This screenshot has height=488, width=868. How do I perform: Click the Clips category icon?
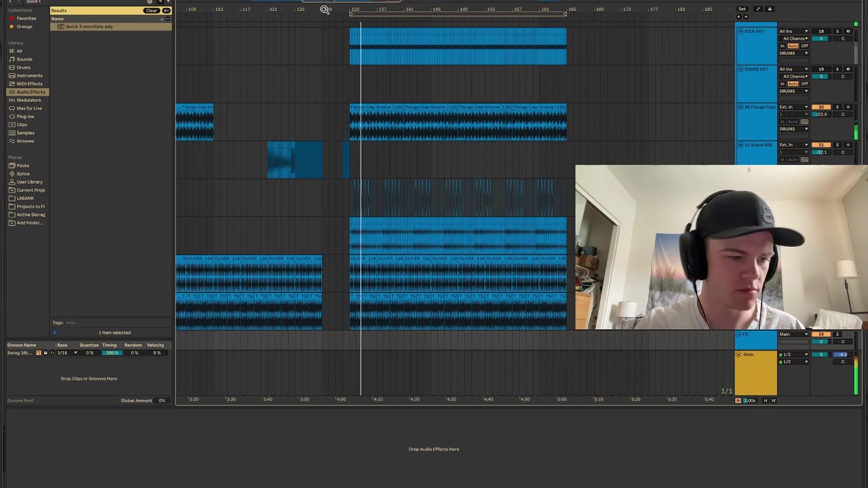(12, 125)
